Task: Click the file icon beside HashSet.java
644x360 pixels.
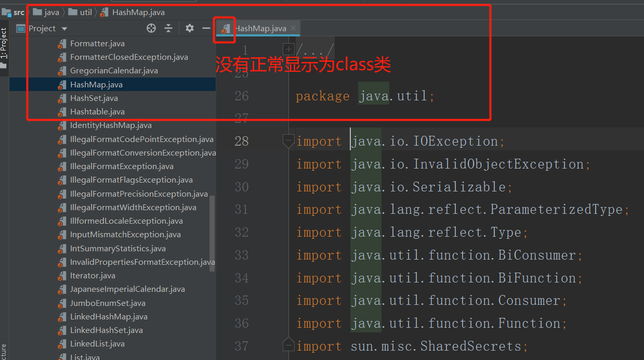Action: click(62, 98)
